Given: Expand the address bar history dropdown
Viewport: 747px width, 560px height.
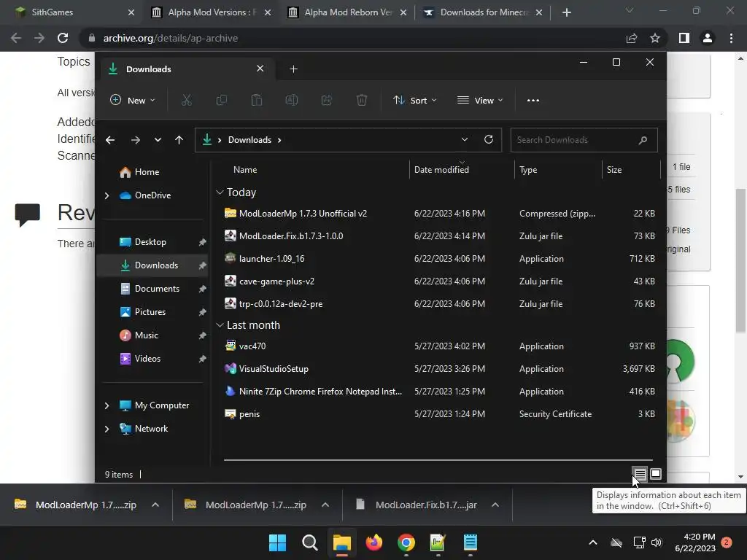Looking at the screenshot, I should pos(465,139).
